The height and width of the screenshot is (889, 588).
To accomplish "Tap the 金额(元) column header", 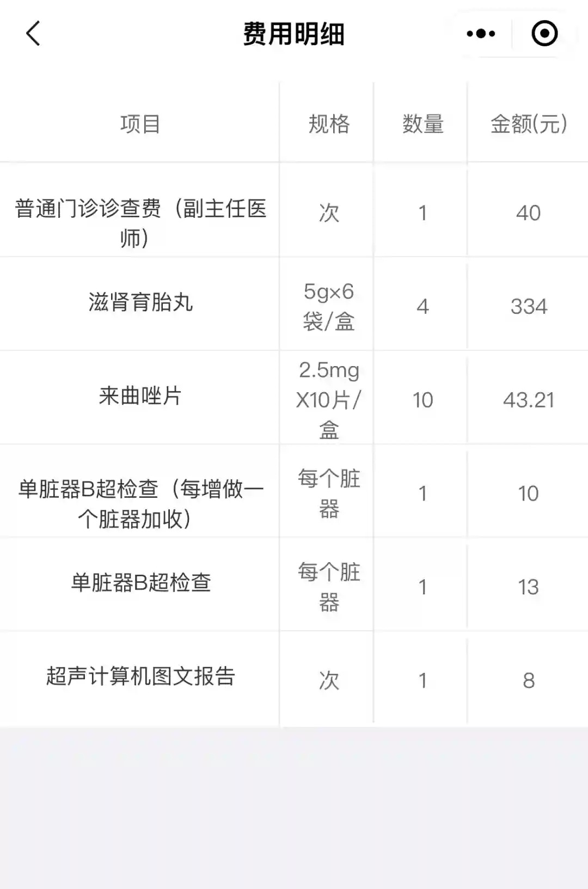I will 528,124.
